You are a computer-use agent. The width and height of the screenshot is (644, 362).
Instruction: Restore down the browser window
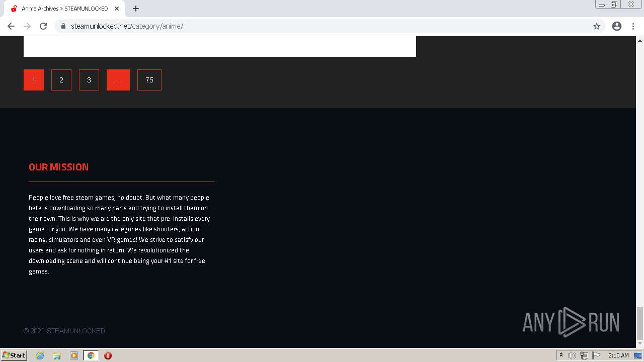coord(614,4)
